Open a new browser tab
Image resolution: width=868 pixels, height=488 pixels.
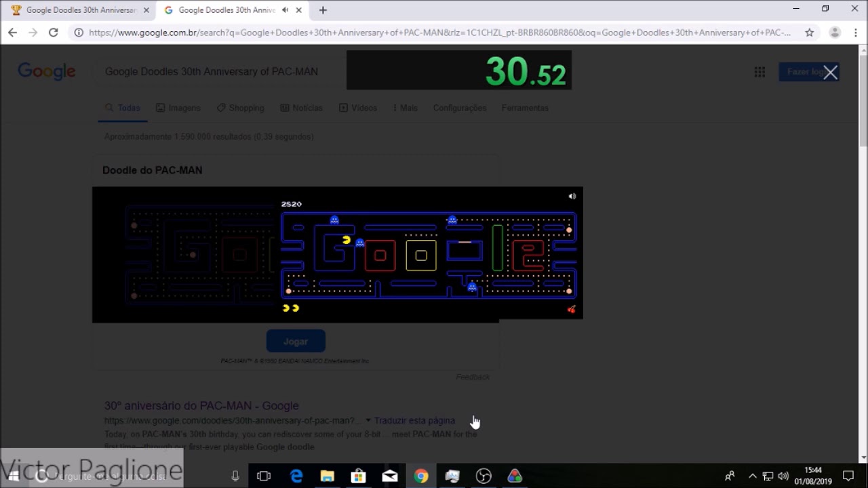pyautogui.click(x=323, y=10)
